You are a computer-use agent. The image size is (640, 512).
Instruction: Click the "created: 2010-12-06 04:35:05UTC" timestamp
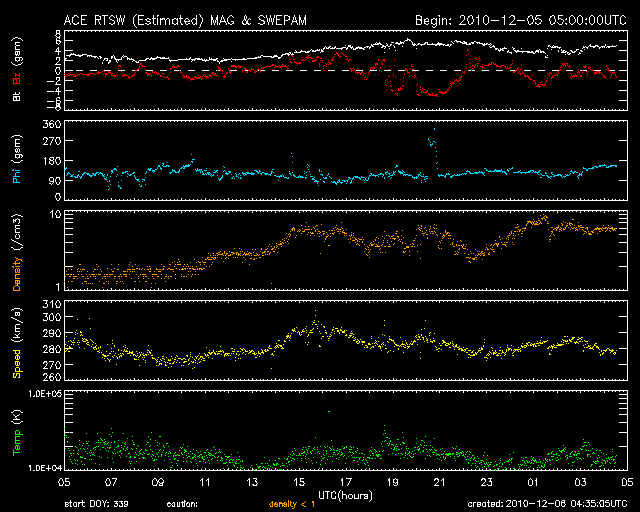[x=547, y=504]
